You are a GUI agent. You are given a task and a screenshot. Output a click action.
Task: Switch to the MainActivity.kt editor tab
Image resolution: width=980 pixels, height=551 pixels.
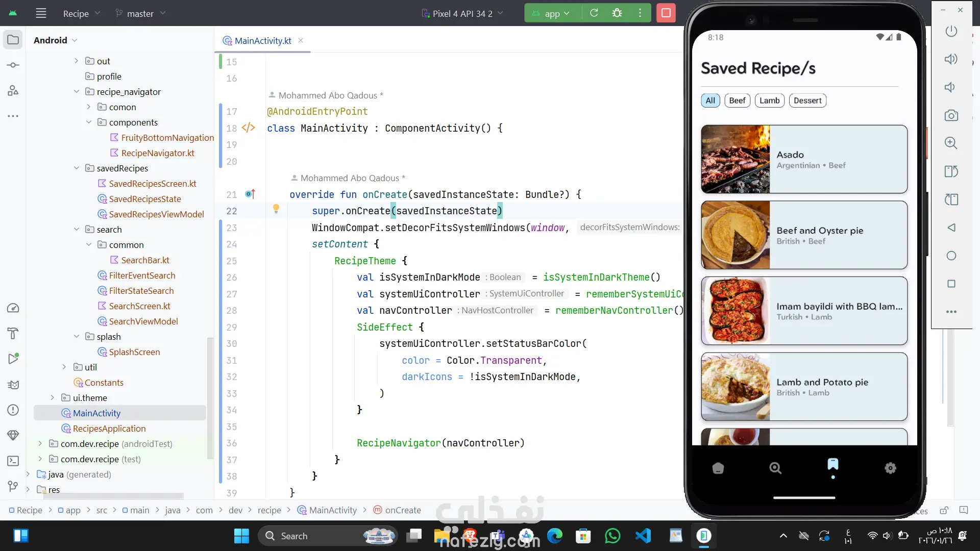(262, 41)
